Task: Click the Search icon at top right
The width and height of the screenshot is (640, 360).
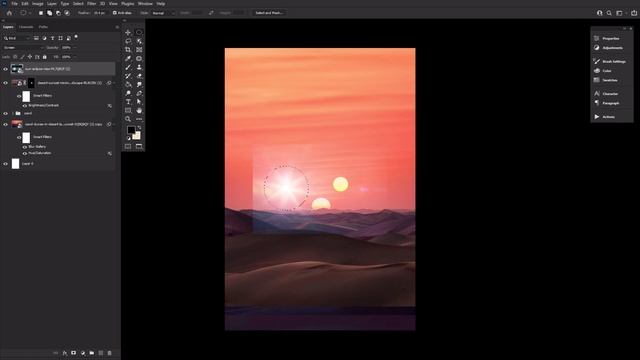Action: tap(609, 13)
